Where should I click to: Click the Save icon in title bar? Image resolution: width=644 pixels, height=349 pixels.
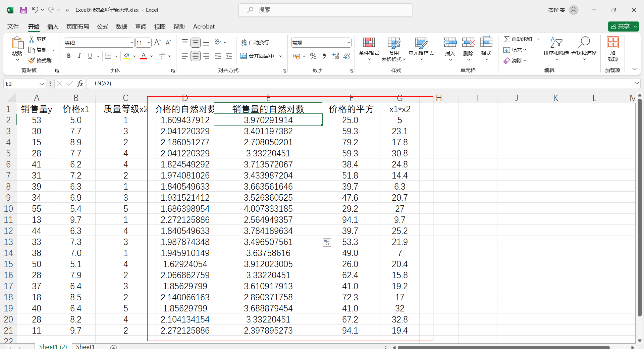(x=23, y=10)
